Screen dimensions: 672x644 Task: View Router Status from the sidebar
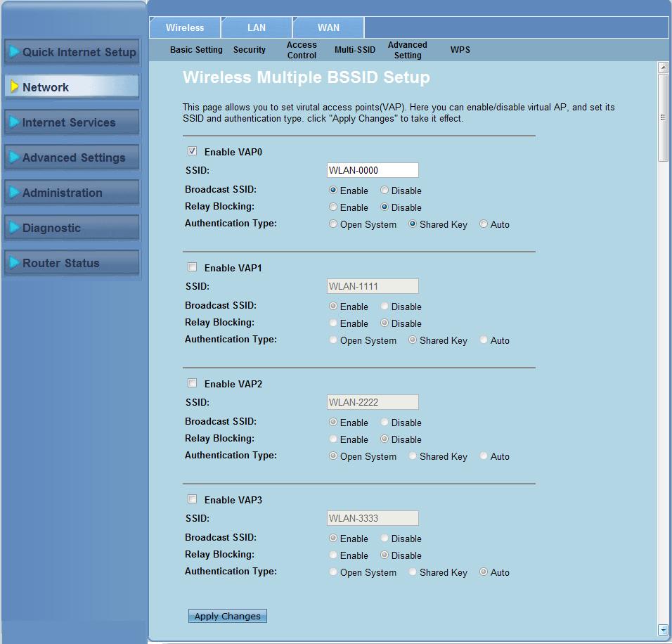click(72, 263)
